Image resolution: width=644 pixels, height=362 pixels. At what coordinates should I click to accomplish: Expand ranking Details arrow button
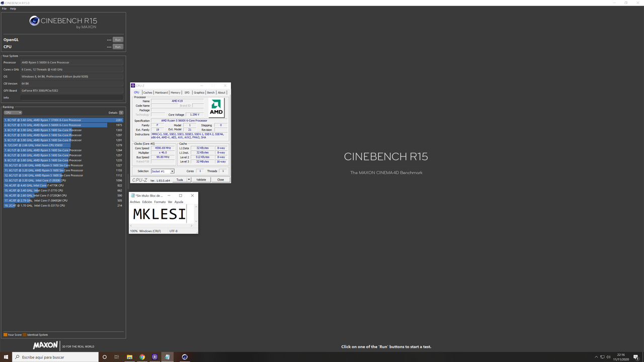point(121,113)
